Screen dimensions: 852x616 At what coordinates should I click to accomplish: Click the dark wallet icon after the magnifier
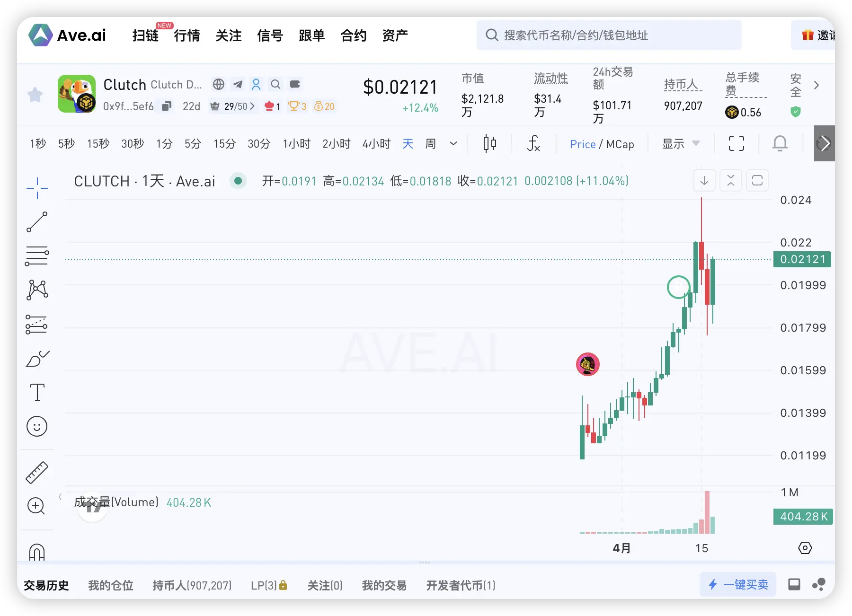tap(295, 84)
